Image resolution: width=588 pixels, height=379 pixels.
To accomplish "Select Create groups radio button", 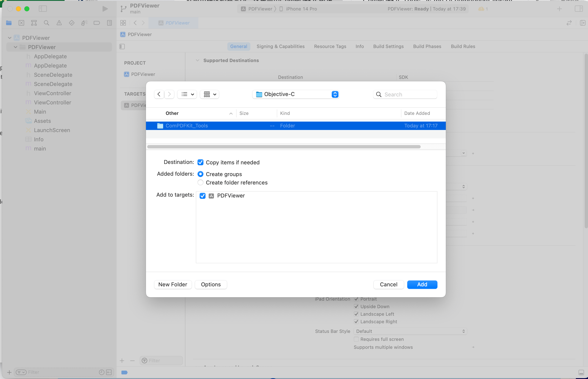I will point(201,174).
